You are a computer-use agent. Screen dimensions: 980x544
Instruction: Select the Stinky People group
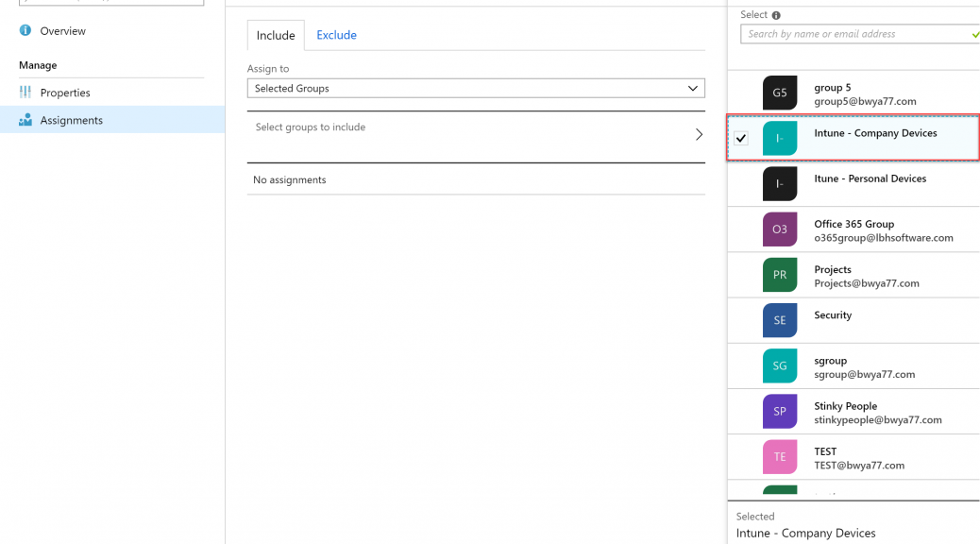click(x=853, y=412)
